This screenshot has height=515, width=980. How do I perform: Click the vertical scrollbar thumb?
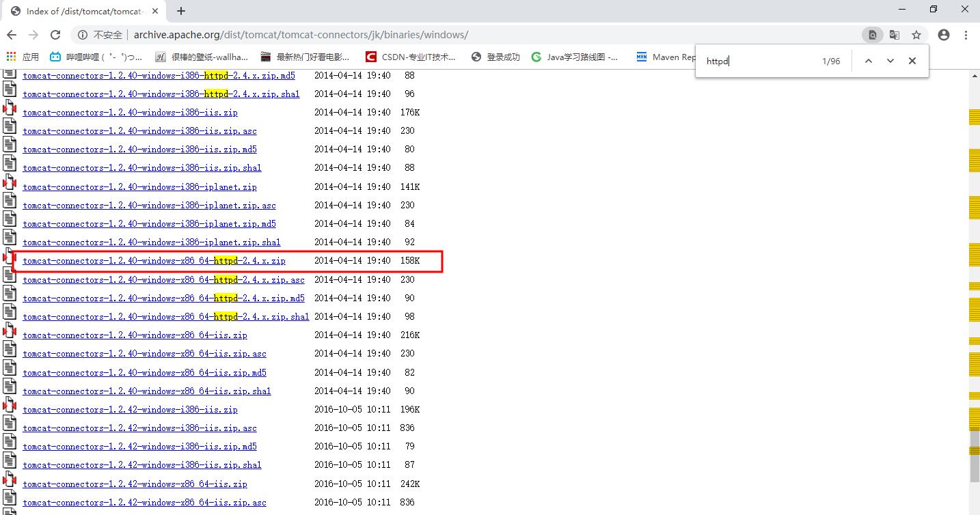[x=974, y=456]
